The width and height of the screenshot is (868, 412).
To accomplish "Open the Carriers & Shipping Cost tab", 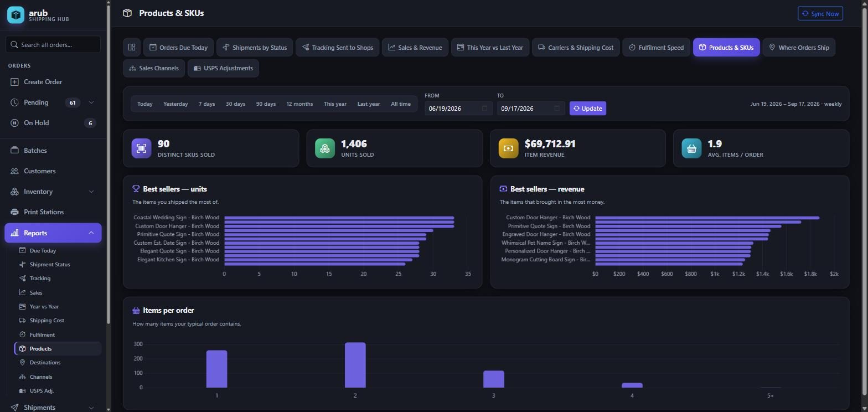I will 576,48.
